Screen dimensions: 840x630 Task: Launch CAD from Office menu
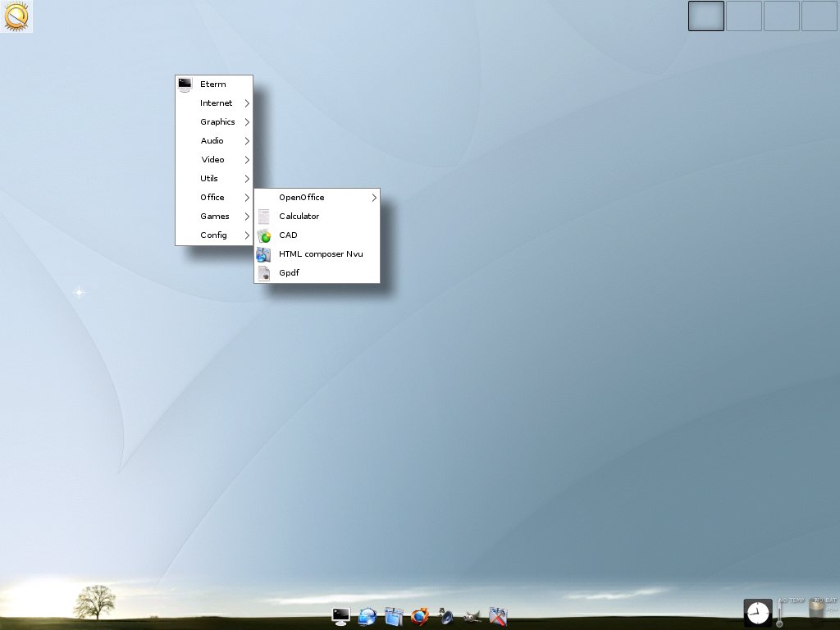tap(317, 235)
